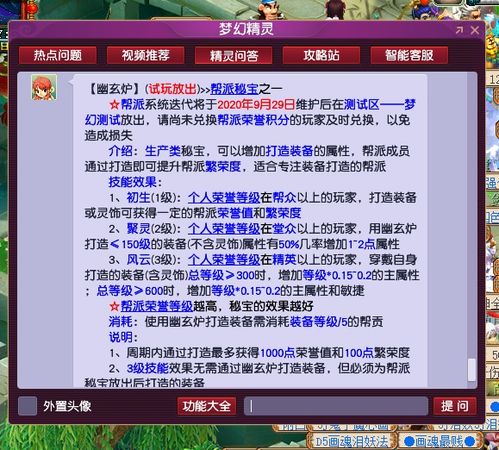
Task: Click the 繁荣度 text in 介绍 paragraph
Action: pos(223,167)
